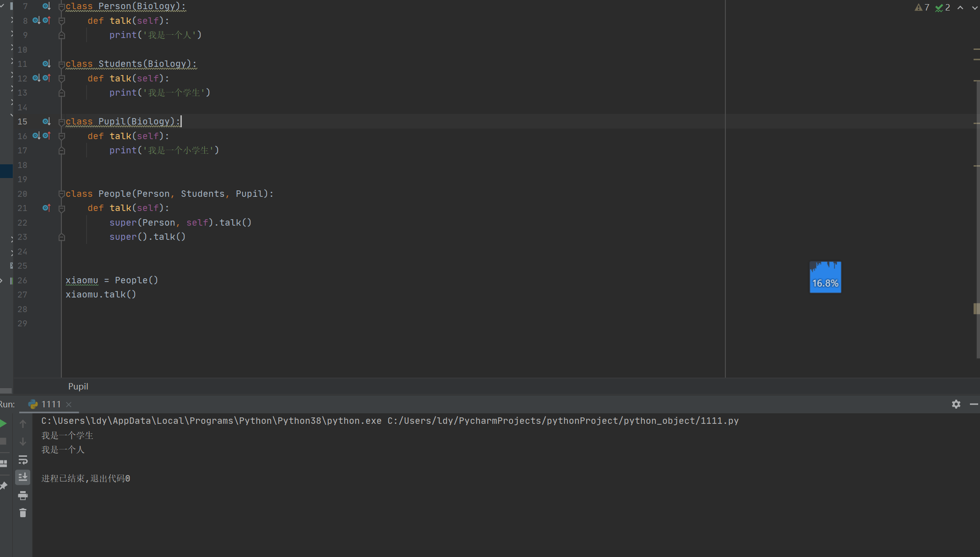
Task: Collapse class People code fold
Action: point(62,194)
